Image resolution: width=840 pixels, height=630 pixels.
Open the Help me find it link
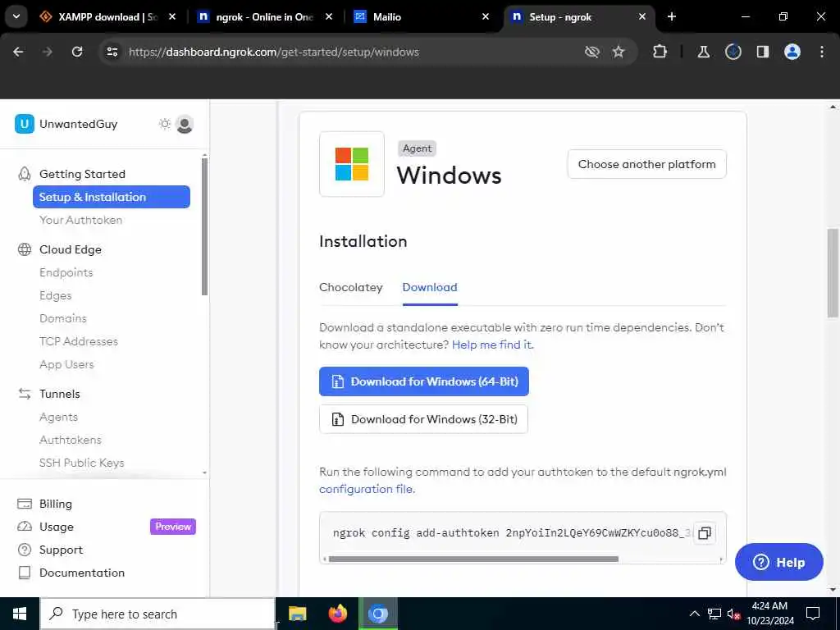click(492, 345)
